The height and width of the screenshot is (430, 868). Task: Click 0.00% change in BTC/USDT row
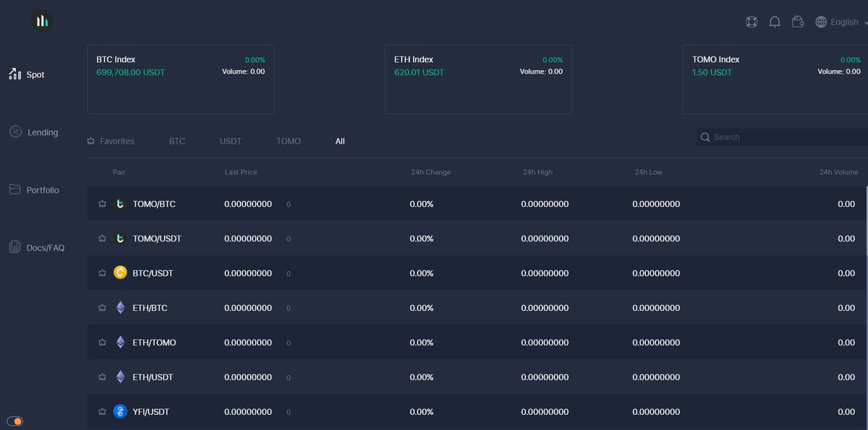pyautogui.click(x=422, y=273)
